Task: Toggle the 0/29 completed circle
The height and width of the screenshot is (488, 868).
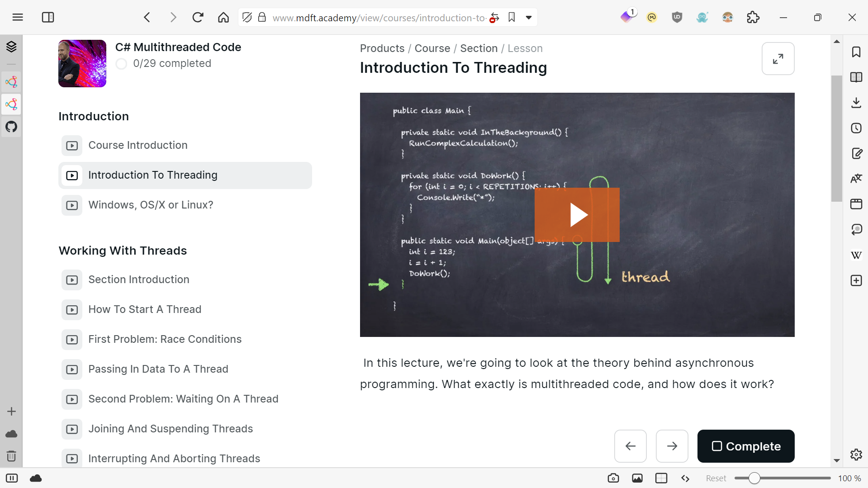Action: coord(121,64)
